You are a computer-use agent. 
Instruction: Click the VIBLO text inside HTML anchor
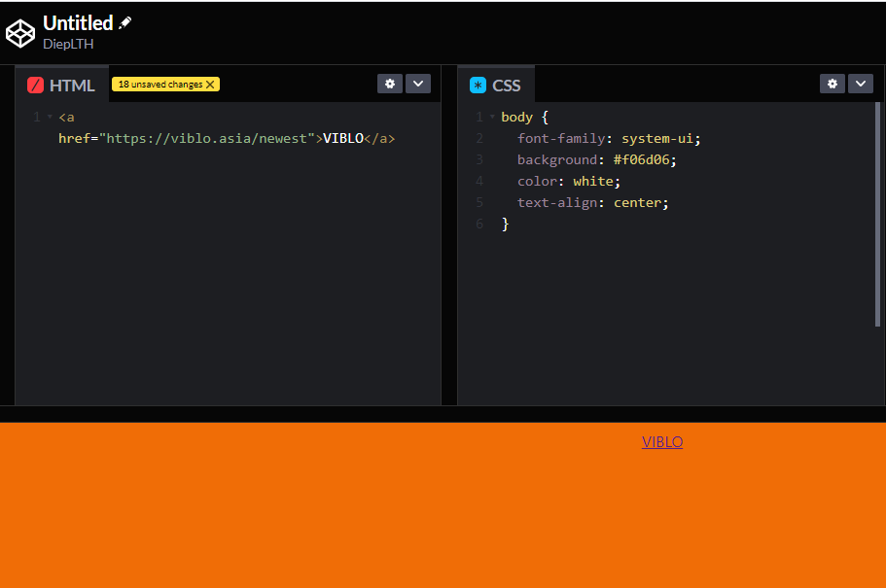tap(343, 138)
